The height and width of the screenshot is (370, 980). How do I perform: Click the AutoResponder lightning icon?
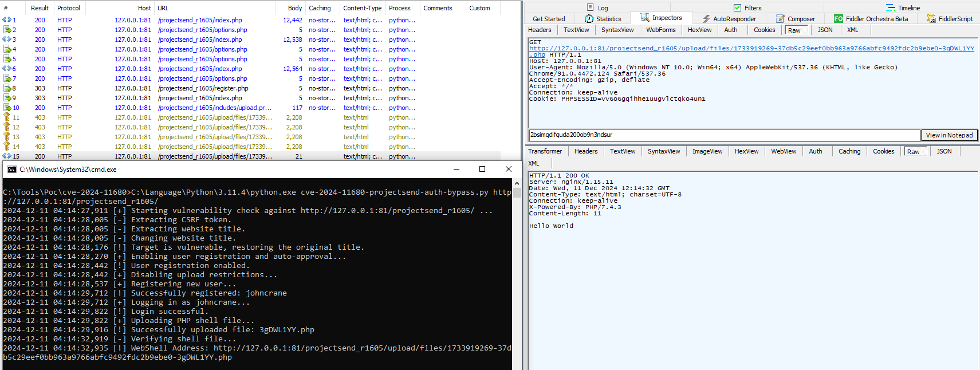click(706, 19)
